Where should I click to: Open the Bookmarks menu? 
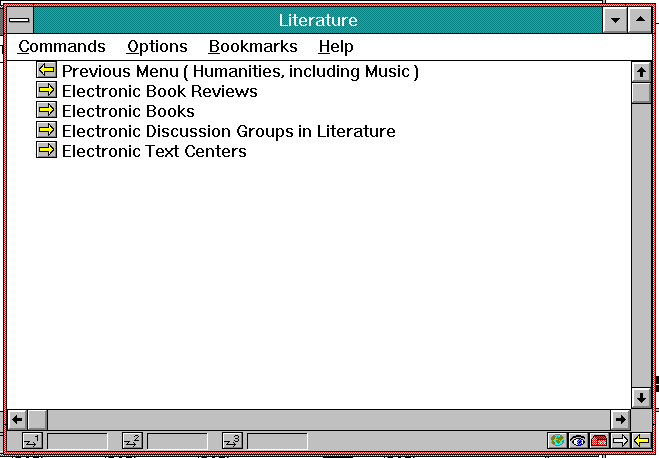253,46
